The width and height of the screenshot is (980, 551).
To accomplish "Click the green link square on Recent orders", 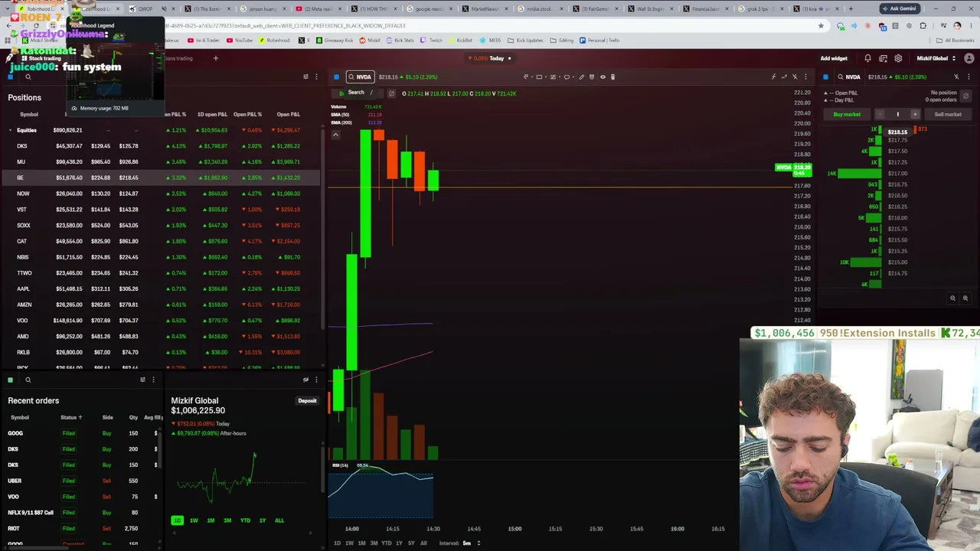I will pyautogui.click(x=11, y=380).
